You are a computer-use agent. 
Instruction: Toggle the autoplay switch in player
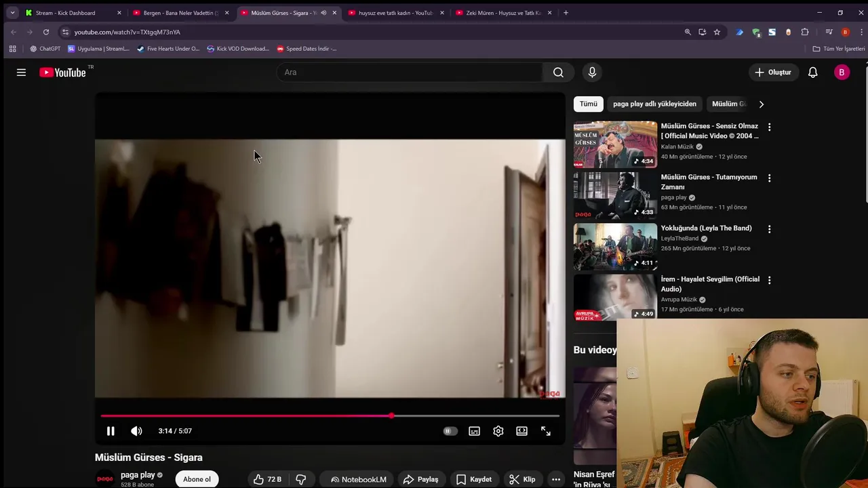coord(450,431)
